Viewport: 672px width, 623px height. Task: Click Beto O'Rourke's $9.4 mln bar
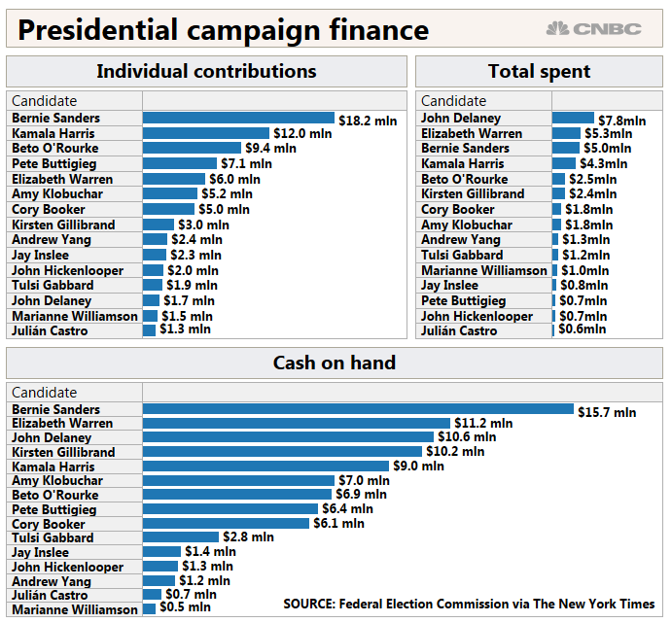pos(193,149)
